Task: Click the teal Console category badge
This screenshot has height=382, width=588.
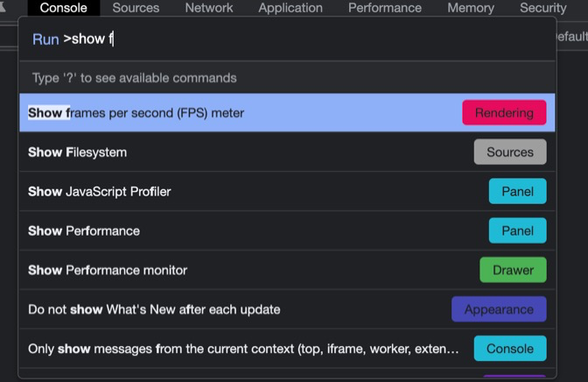Action: 510,349
